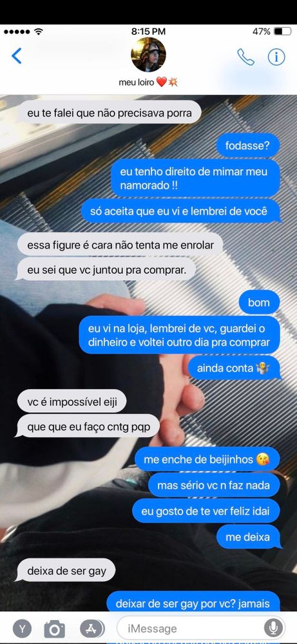Tap the "bom" sent message bubble
Image resolution: width=297 pixels, height=644 pixels.
point(259,302)
